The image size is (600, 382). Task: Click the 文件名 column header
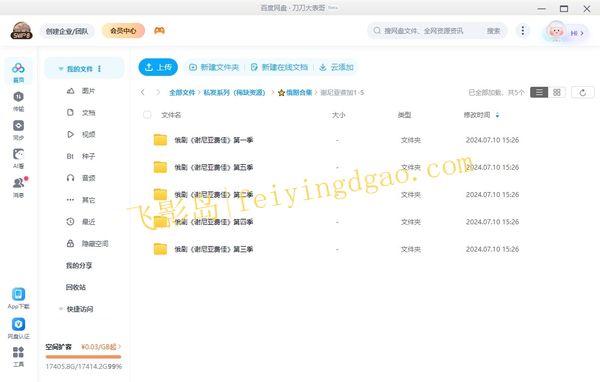click(171, 115)
